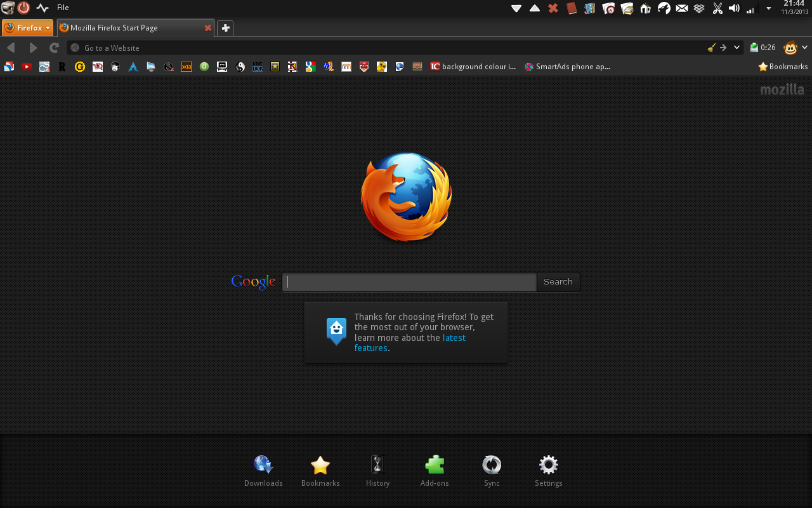Screen dimensions: 812x508
Task: Open the 'SmartAds phone ap...' bookmark
Action: (567, 66)
